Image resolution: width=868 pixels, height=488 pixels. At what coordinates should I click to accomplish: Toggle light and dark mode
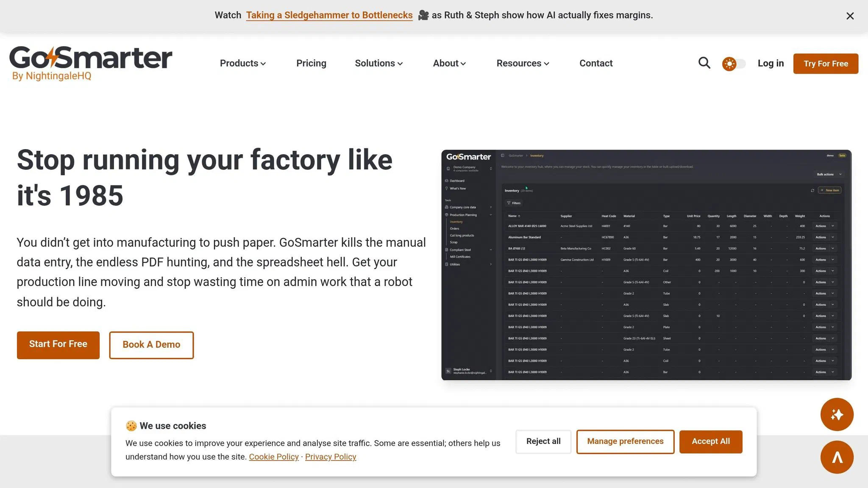(x=733, y=63)
